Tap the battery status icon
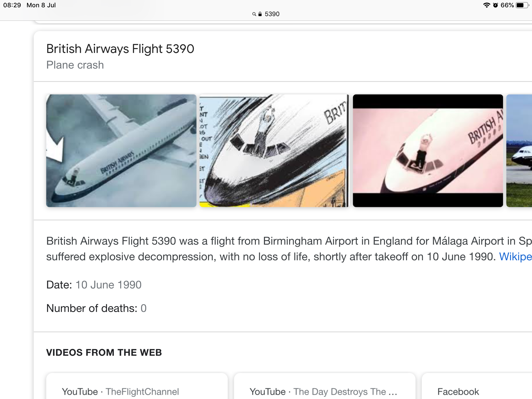The image size is (532, 399). pos(522,5)
